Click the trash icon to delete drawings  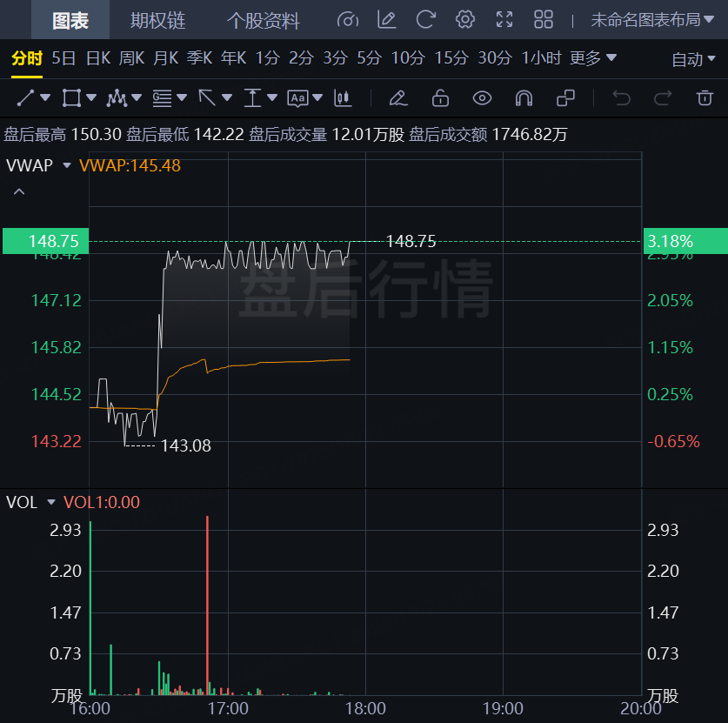(x=705, y=97)
